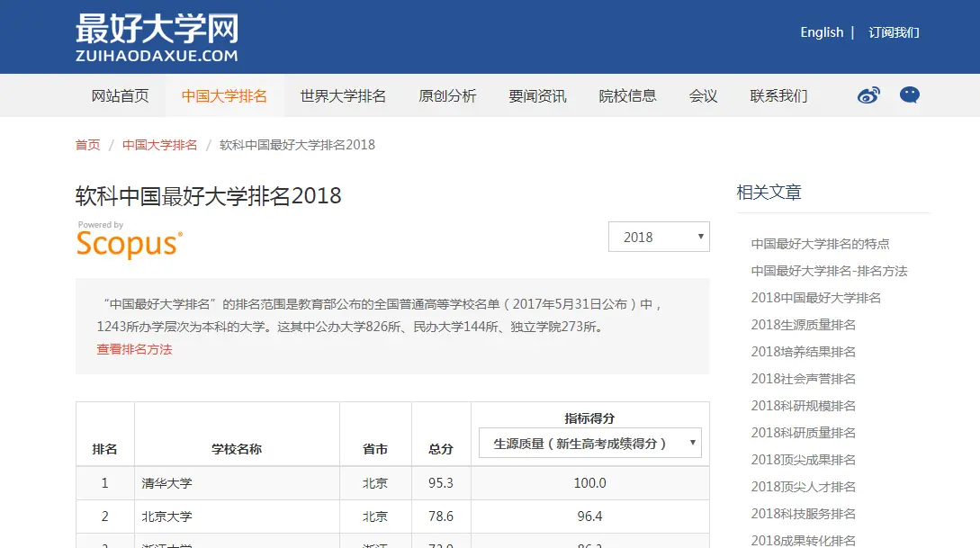Open the 中国大学排名 navigation menu
The height and width of the screenshot is (548, 980).
[223, 94]
